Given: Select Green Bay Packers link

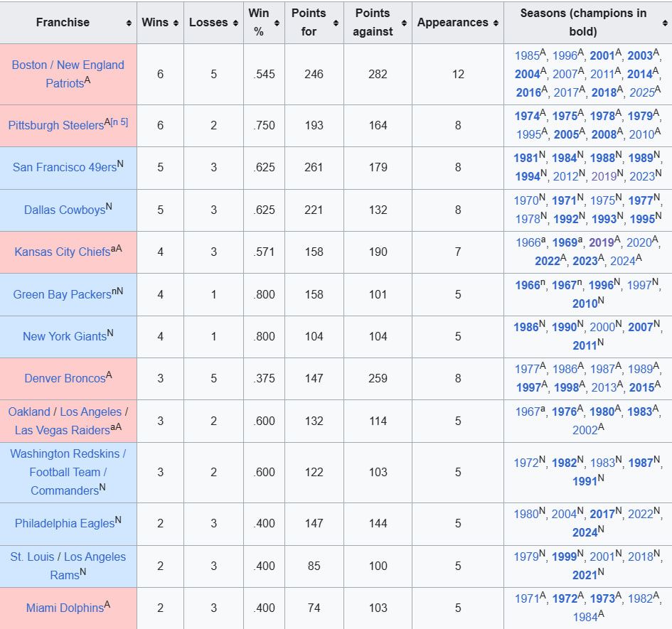Looking at the screenshot, I should (x=62, y=294).
